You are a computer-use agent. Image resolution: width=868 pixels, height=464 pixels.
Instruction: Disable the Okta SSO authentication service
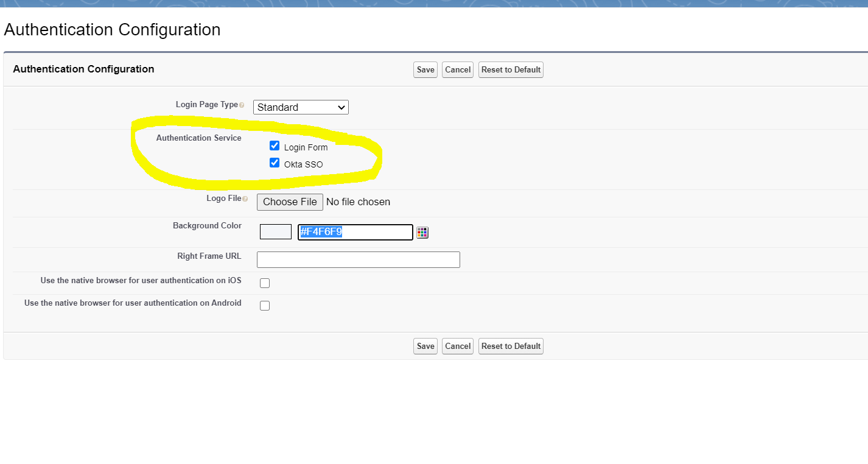point(275,163)
